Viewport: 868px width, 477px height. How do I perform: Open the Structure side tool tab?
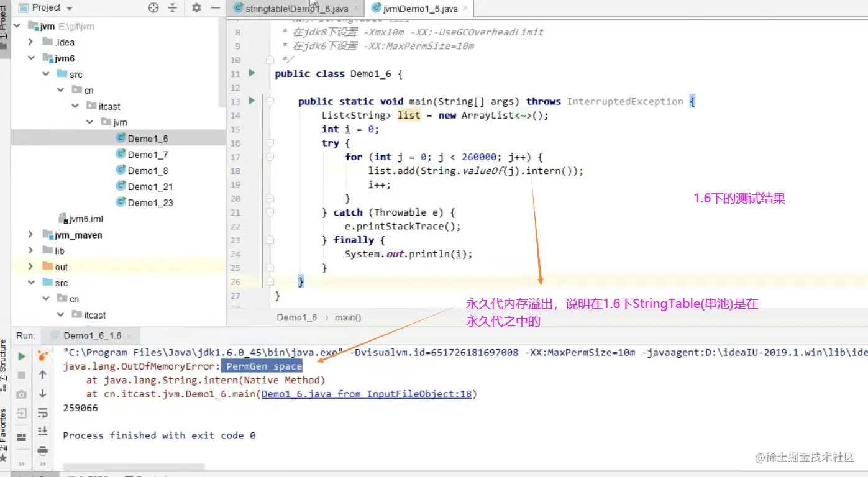tap(5, 365)
